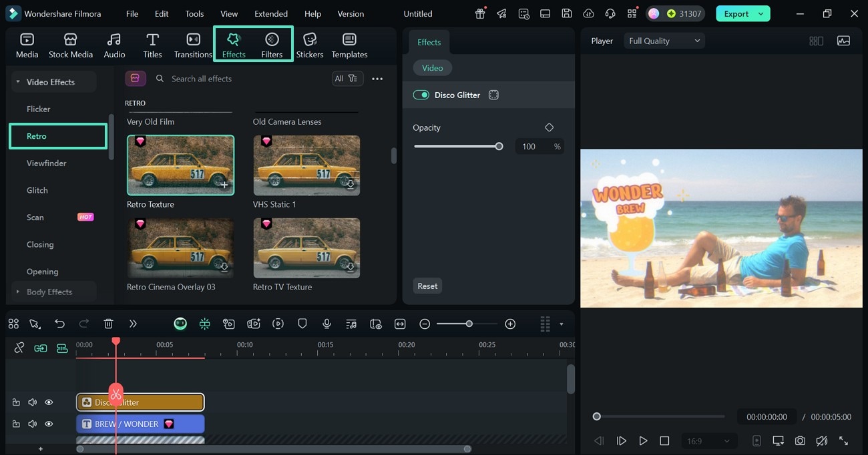Select the VHS Static 1 effect thumbnail
868x455 pixels.
click(x=306, y=165)
